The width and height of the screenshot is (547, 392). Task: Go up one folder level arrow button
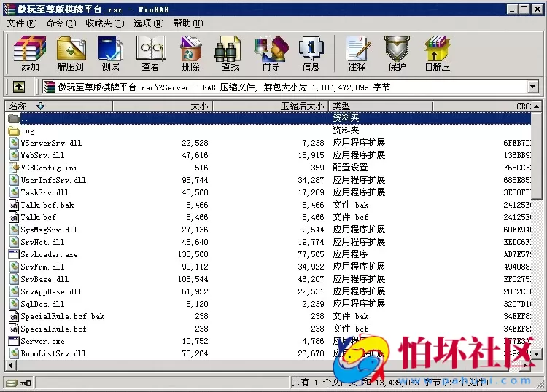(19, 87)
